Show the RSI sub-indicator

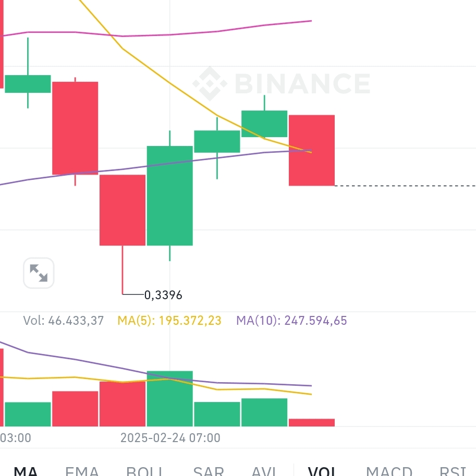tap(453, 471)
